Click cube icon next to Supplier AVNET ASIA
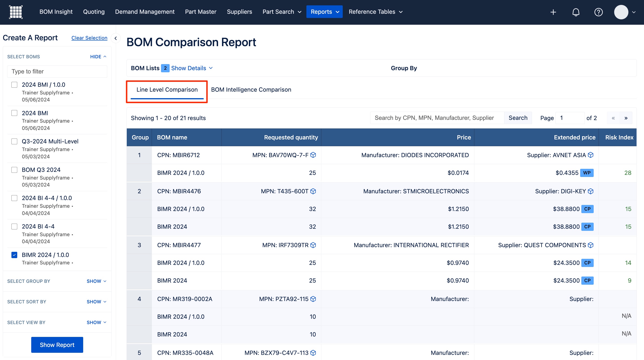The width and height of the screenshot is (644, 360). point(590,155)
